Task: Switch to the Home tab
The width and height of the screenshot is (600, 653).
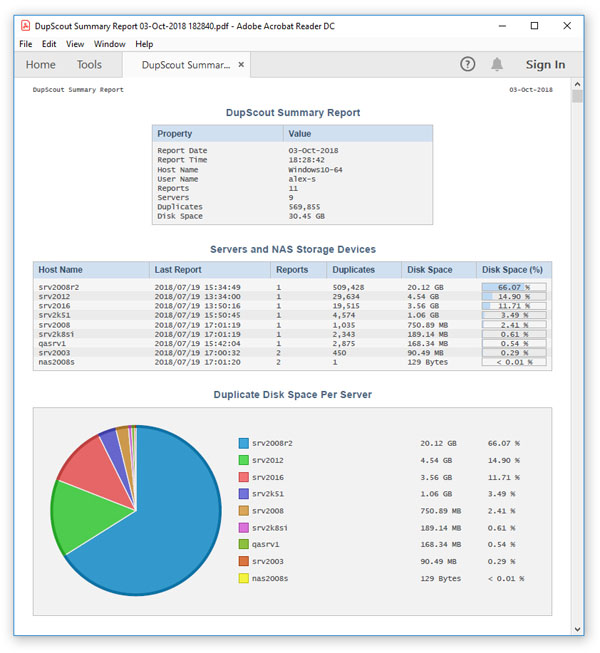Action: 40,65
